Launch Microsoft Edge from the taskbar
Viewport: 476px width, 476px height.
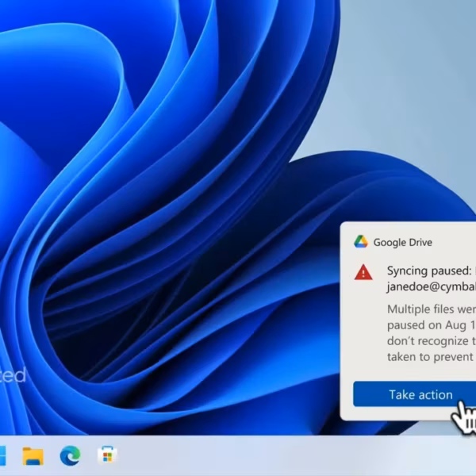pyautogui.click(x=70, y=455)
